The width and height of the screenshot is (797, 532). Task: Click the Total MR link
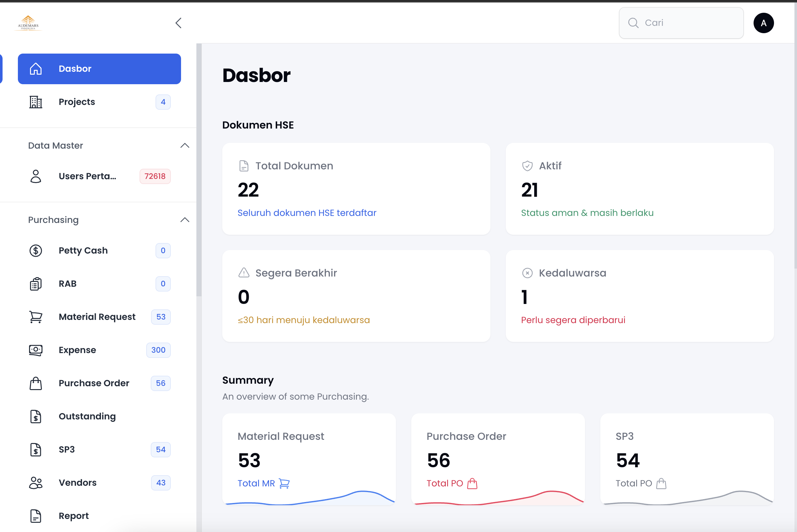(256, 483)
